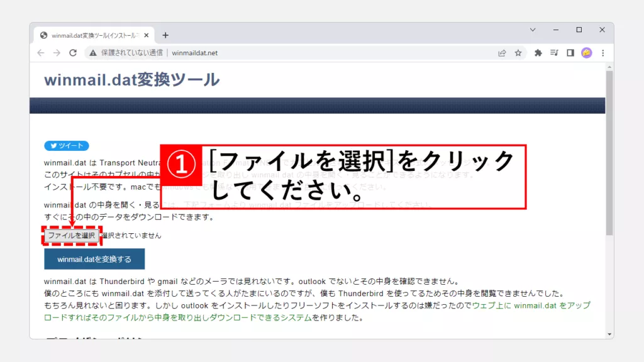Click the ファイルを選択 button
The width and height of the screenshot is (644, 362).
[x=72, y=236]
